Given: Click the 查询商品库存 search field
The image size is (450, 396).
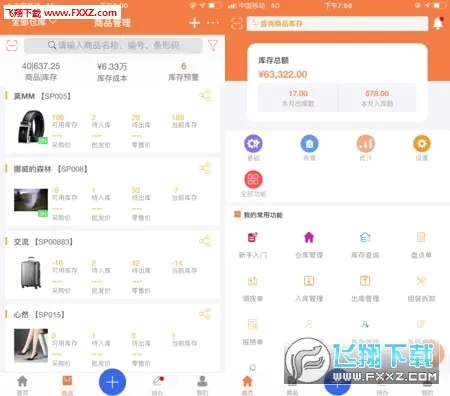Looking at the screenshot, I should [337, 24].
